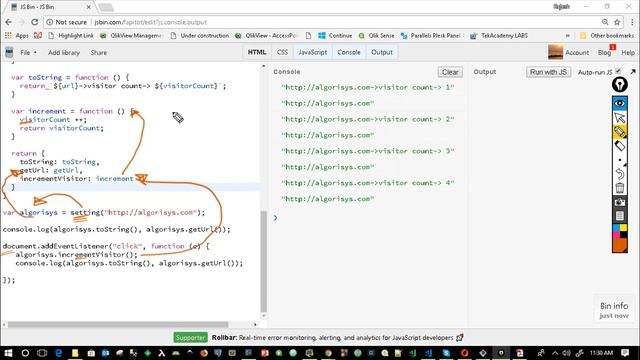The width and height of the screenshot is (640, 360).
Task: Open Microsoft Edge from the taskbar
Action: coord(58,353)
